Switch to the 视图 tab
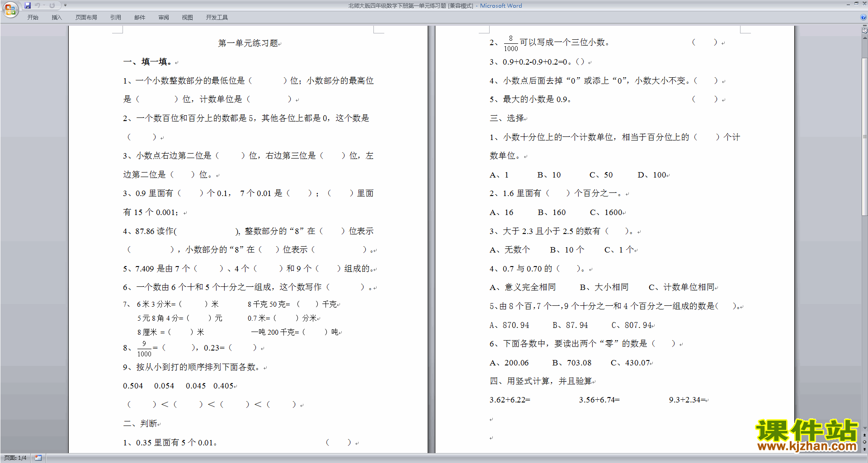This screenshot has width=868, height=463. (x=188, y=18)
